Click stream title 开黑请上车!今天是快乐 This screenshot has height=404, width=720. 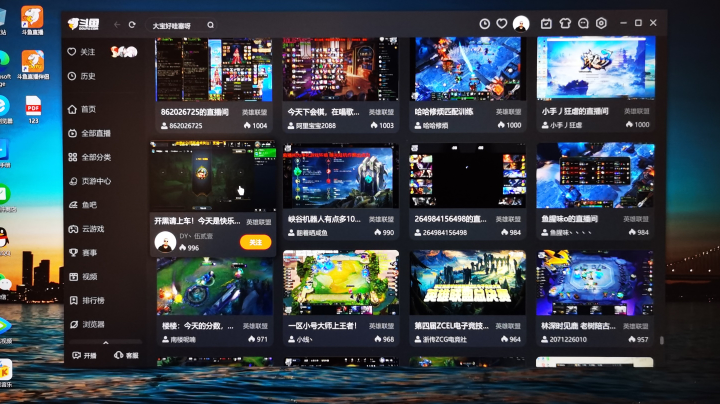tap(197, 221)
